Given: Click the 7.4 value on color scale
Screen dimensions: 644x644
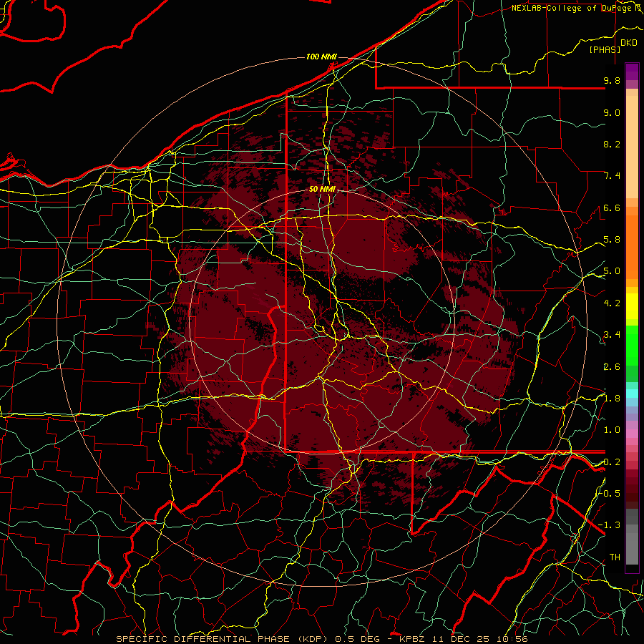Looking at the screenshot, I should point(612,176).
